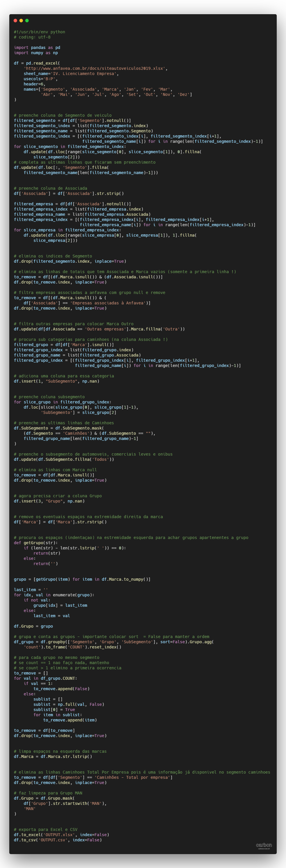Select the 'import pandas as pd' line
This screenshot has height=868, width=286.
[37, 47]
